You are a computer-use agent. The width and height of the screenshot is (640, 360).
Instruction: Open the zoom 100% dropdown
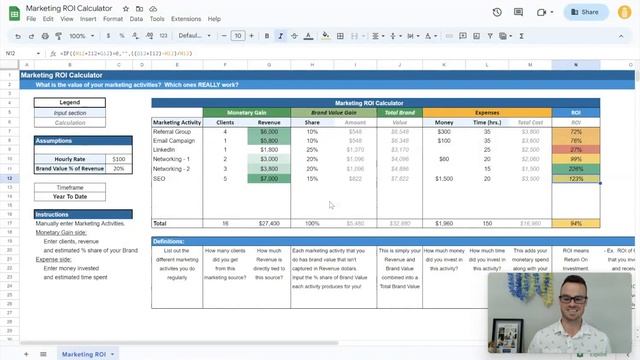click(x=81, y=36)
